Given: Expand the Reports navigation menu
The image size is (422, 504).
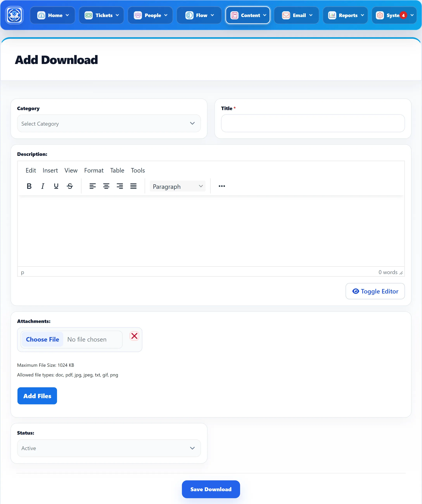Looking at the screenshot, I should click(x=345, y=15).
